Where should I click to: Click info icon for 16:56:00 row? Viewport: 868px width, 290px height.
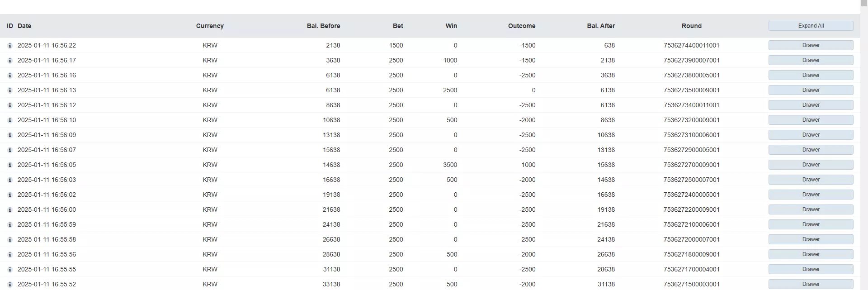point(10,210)
